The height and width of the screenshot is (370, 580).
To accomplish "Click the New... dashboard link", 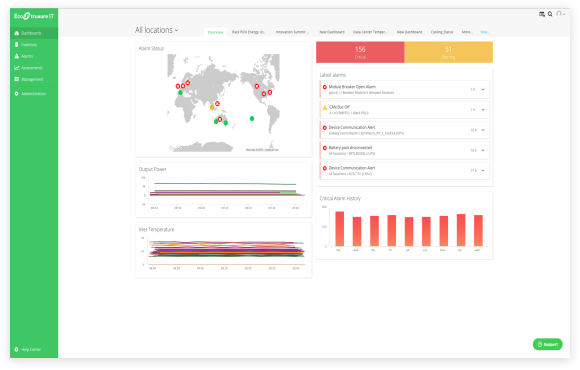I will coord(485,32).
